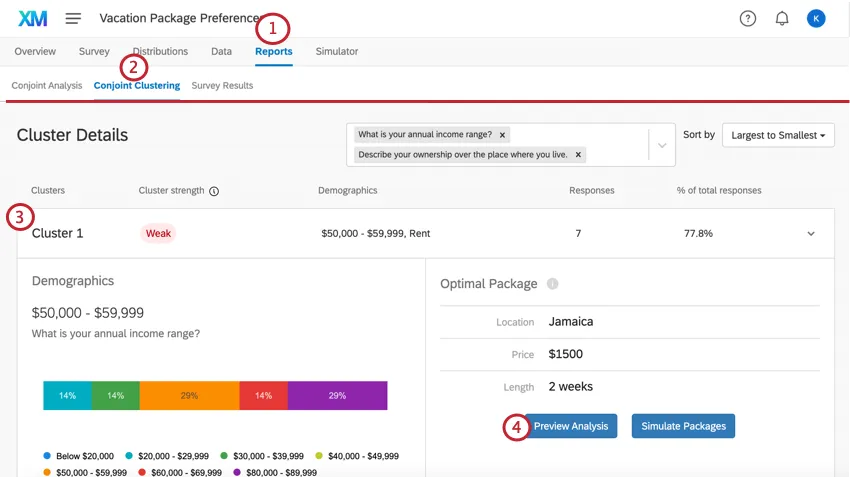The image size is (850, 477).
Task: Open the Sort by Largest to Smallest dropdown
Action: coord(779,135)
